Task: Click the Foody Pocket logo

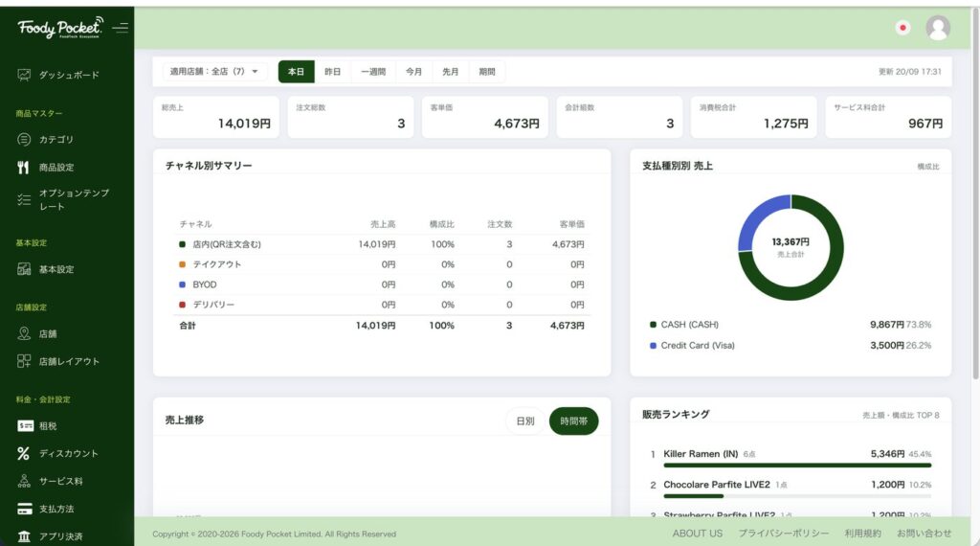Action: click(x=60, y=28)
